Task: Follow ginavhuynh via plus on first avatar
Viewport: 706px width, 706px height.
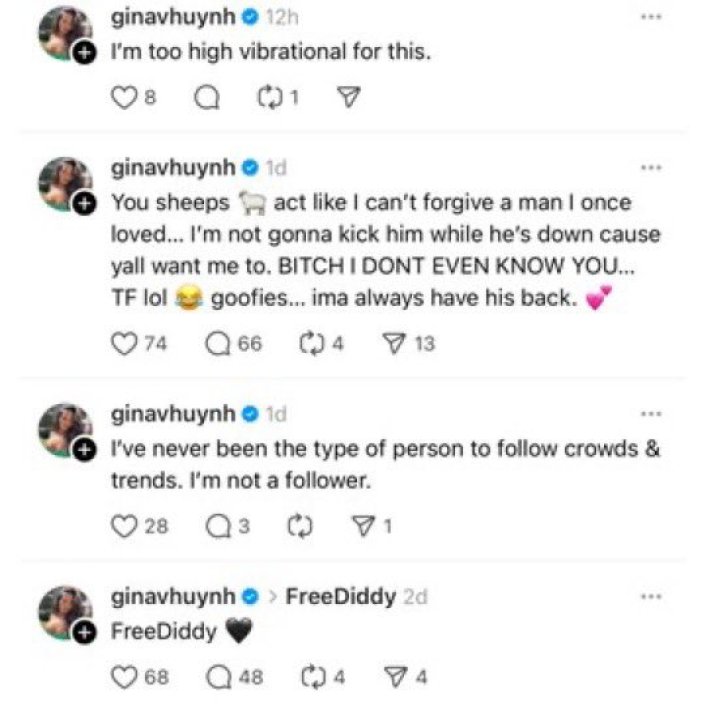Action: pyautogui.click(x=84, y=54)
